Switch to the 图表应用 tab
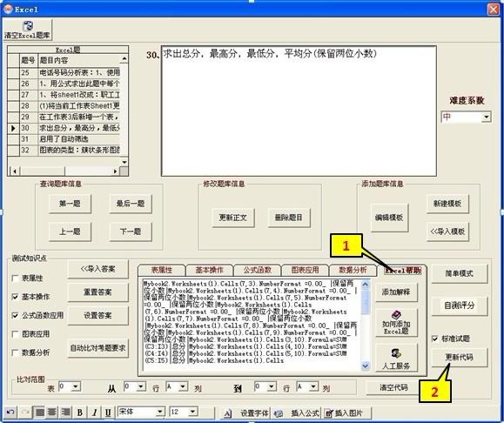Viewport: 504px width, 423px height. 305,271
